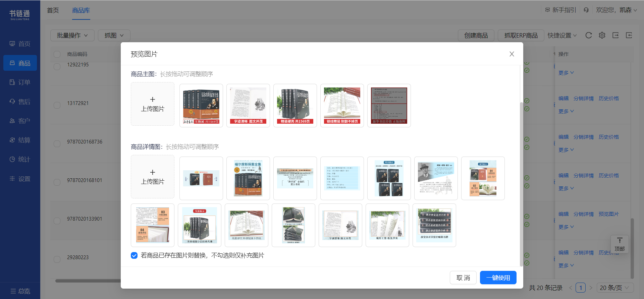Open 统计 in the left sidebar

tap(20, 159)
